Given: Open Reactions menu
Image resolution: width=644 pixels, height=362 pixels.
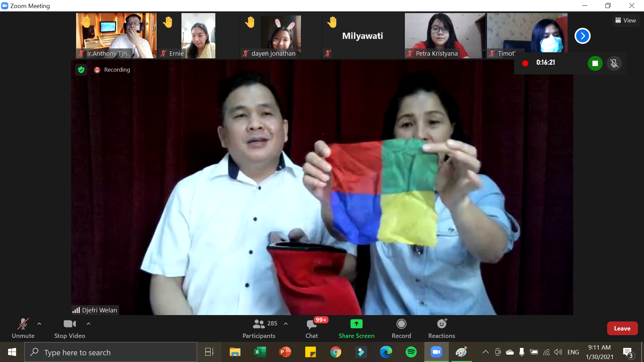Looking at the screenshot, I should click(442, 328).
